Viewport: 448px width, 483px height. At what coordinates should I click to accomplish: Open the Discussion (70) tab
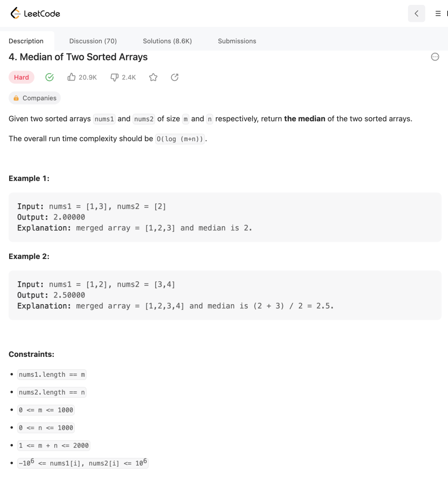tap(93, 41)
